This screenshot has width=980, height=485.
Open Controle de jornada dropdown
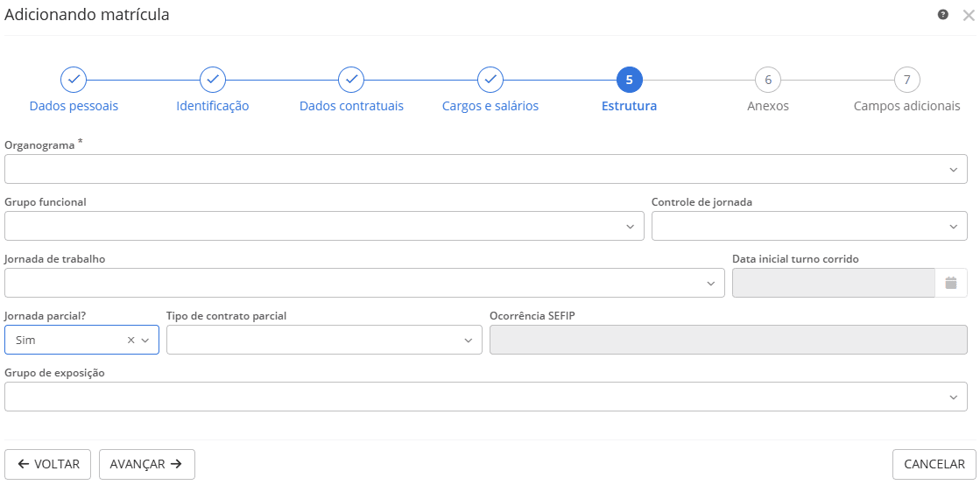click(809, 226)
